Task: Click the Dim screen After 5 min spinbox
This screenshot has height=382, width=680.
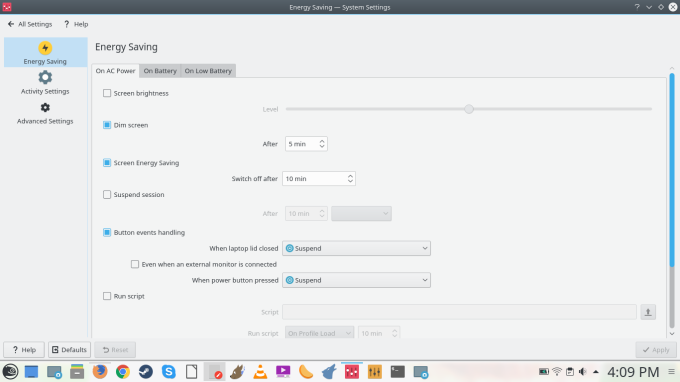Action: pyautogui.click(x=306, y=144)
